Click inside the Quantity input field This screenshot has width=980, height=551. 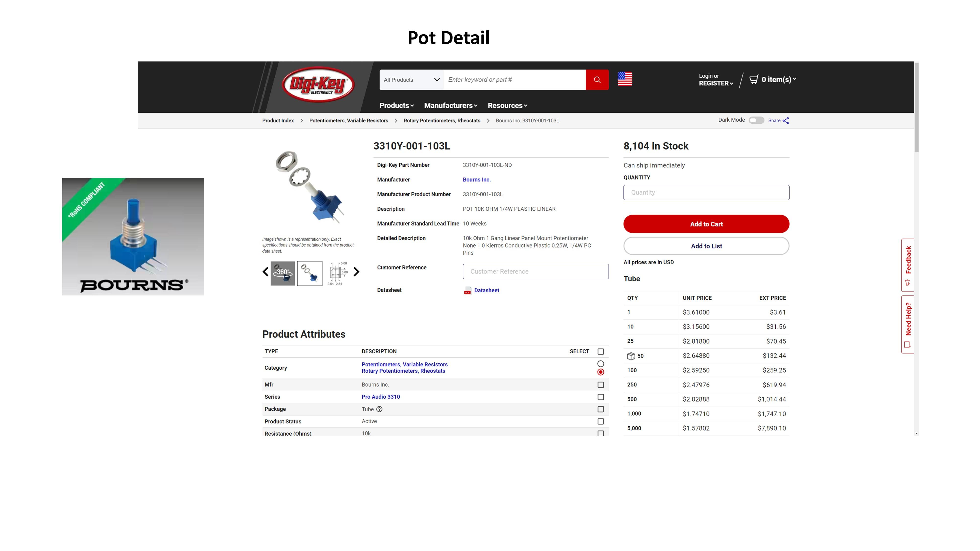(x=706, y=192)
